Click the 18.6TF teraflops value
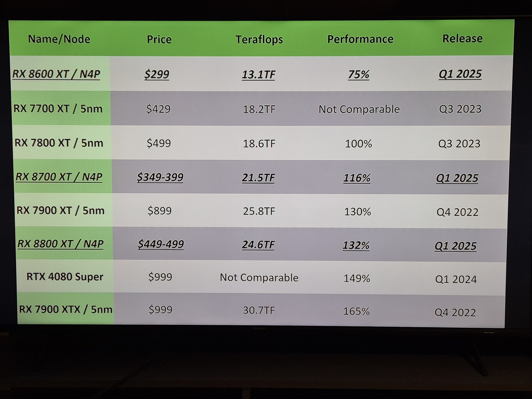 click(x=259, y=144)
